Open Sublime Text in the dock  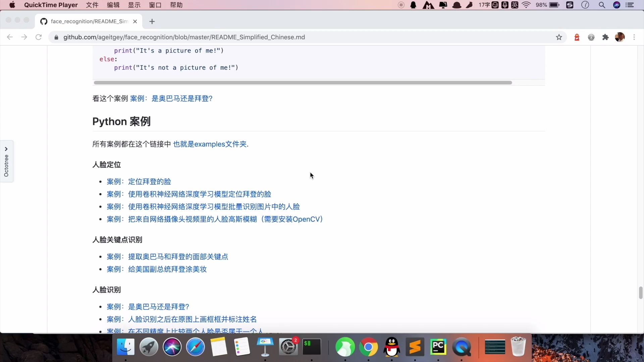(415, 347)
